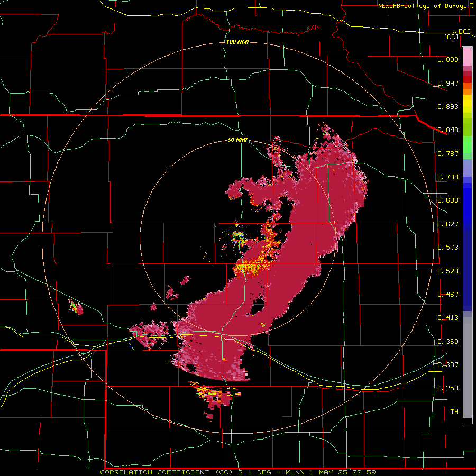Select the 0.840 scale value
476x476 pixels.
tap(448, 130)
